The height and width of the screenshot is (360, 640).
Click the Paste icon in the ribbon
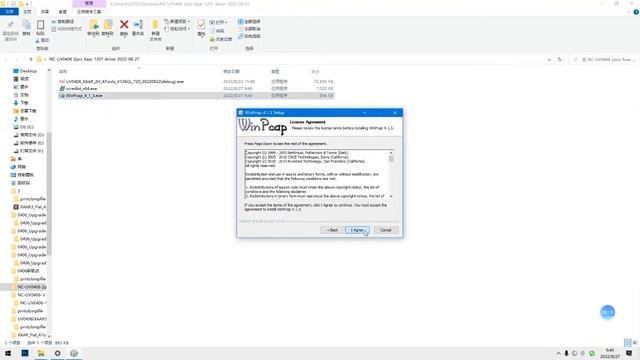pos(40,25)
